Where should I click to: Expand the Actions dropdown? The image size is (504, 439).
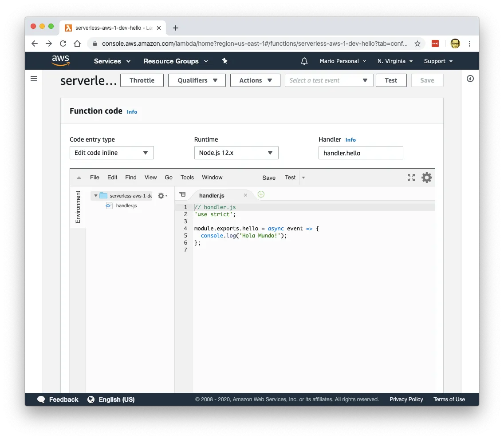pos(255,80)
